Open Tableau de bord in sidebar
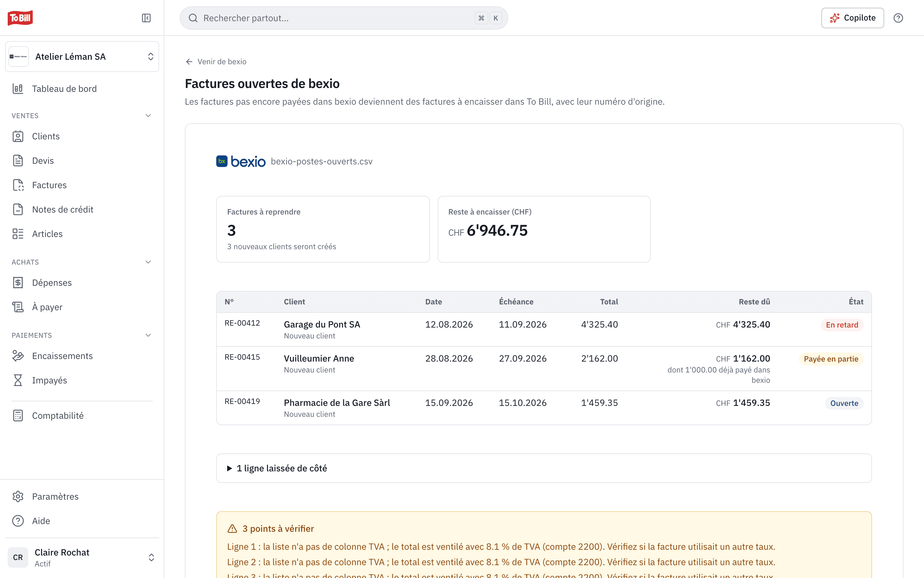 click(82, 89)
